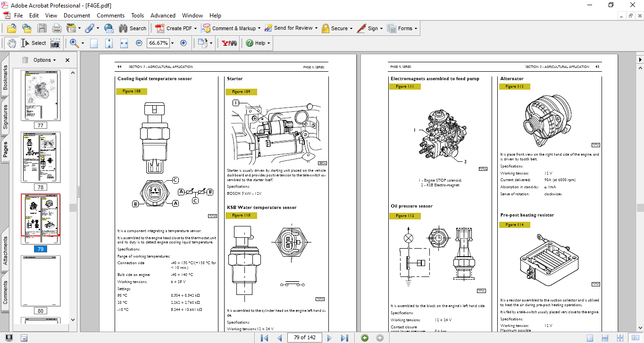Viewport: 644px width, 343px height.
Task: Click the Create PDF button
Action: coord(175,28)
